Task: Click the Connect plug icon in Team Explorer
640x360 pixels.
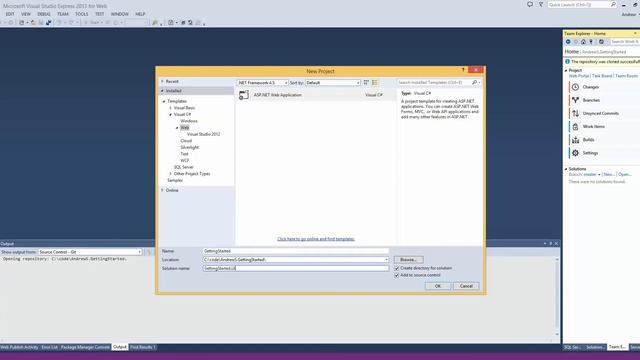Action: (x=591, y=42)
